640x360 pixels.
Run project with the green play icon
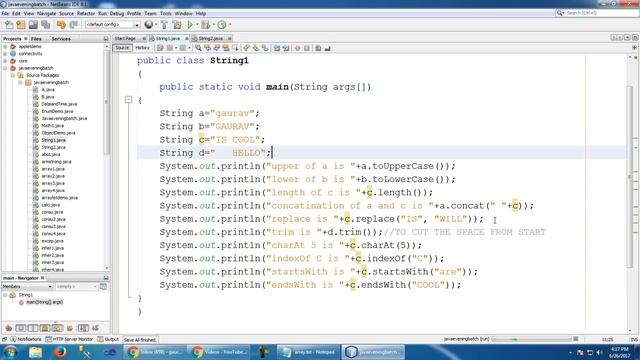[x=190, y=25]
